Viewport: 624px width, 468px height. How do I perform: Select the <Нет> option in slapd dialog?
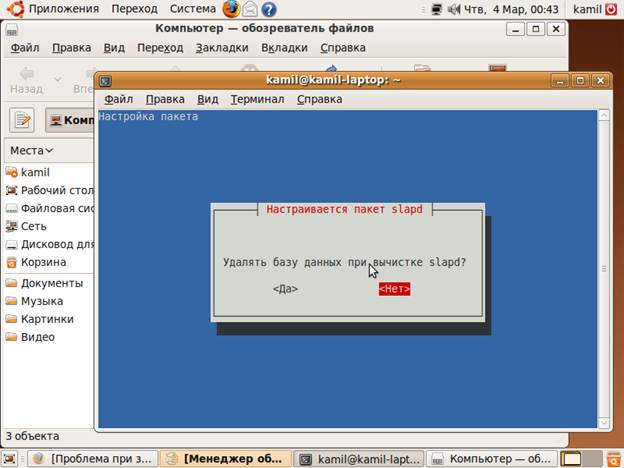click(394, 289)
